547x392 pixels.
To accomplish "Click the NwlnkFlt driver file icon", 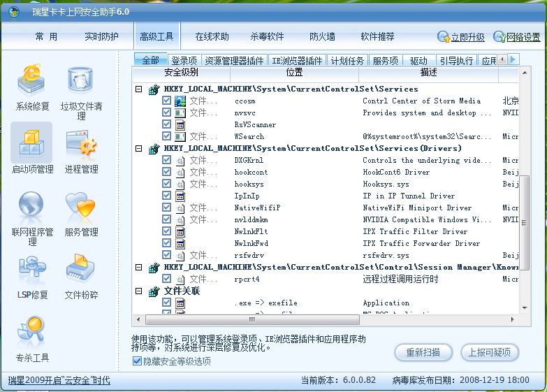I will [180, 232].
